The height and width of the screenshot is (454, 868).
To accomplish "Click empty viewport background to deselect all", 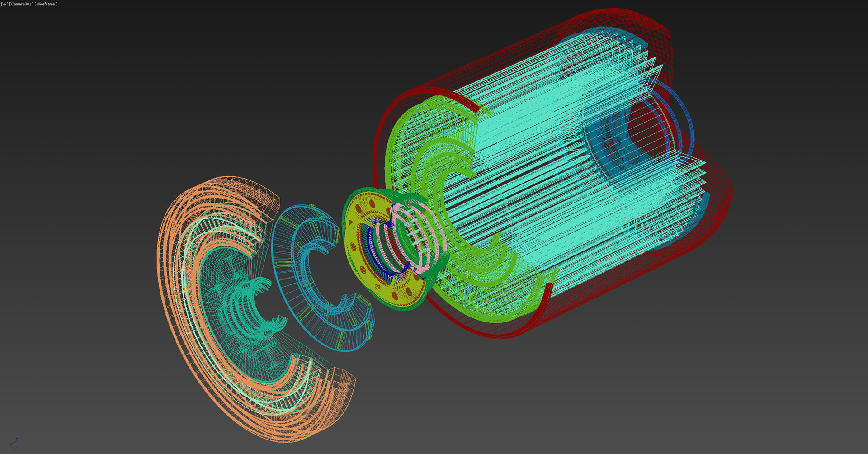I will [x=136, y=90].
